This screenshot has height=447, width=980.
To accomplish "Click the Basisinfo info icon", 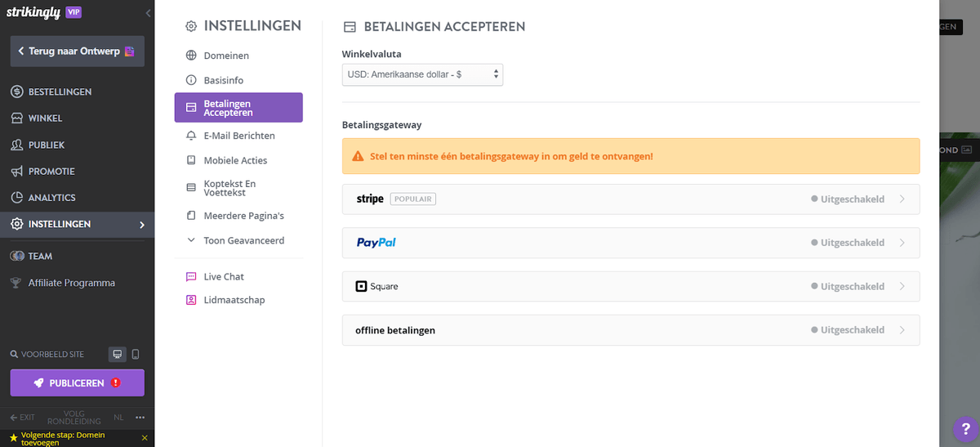I will [x=191, y=80].
